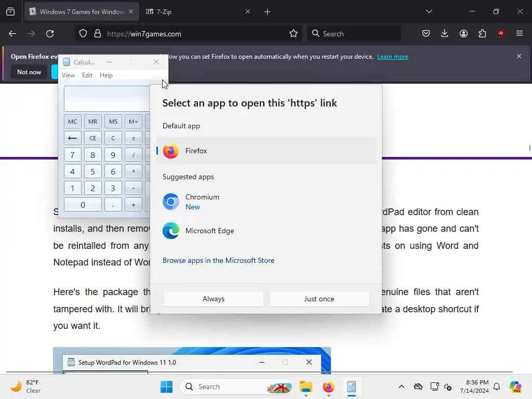This screenshot has width=532, height=399.
Task: Select Firefox as the default app
Action: (x=267, y=151)
